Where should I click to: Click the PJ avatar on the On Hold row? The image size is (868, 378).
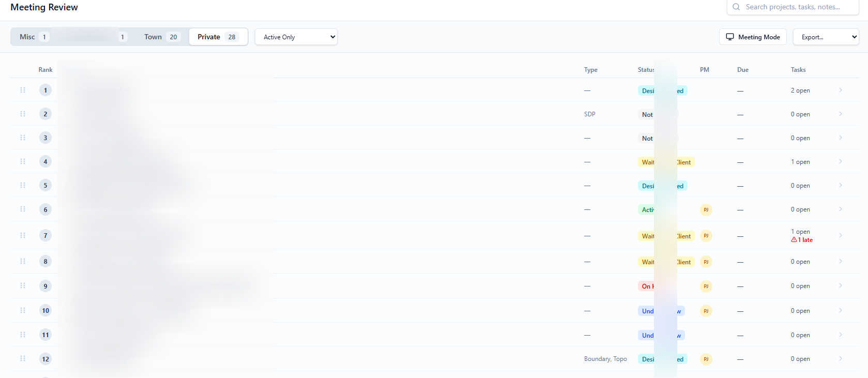(x=706, y=286)
